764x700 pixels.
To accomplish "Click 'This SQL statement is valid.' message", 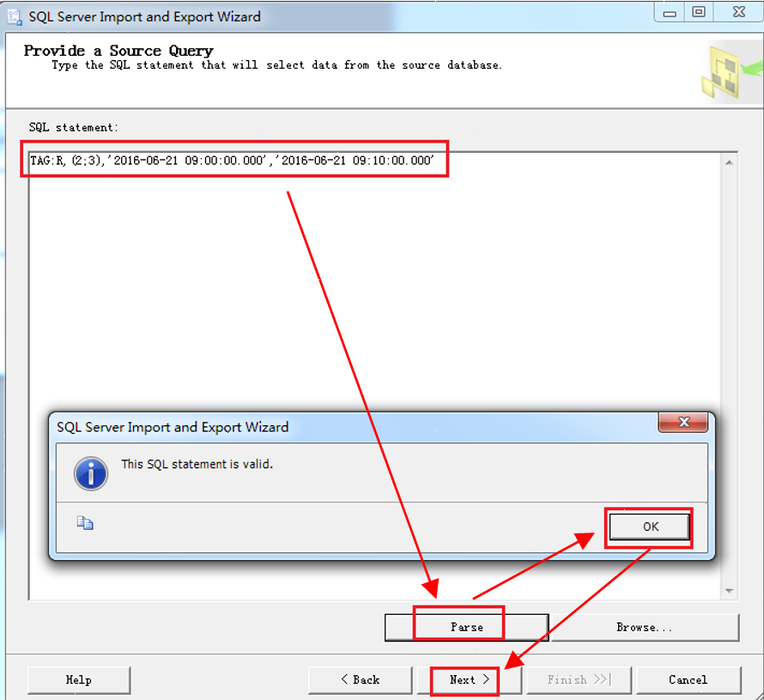I will [197, 464].
